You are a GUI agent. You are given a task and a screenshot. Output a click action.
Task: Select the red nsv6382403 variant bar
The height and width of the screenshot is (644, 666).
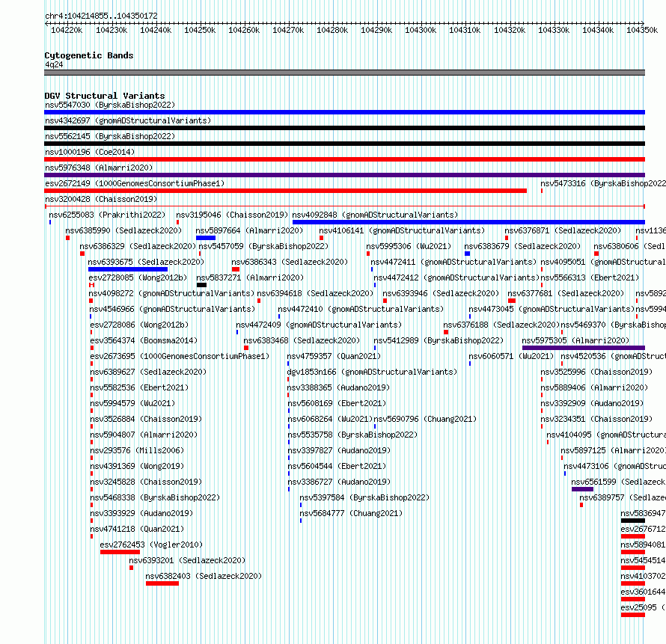click(x=162, y=583)
